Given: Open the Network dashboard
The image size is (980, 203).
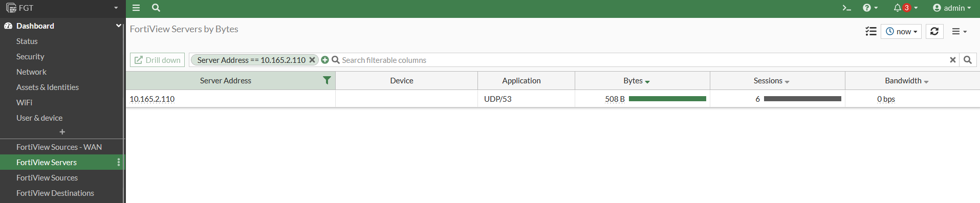Looking at the screenshot, I should click(31, 72).
